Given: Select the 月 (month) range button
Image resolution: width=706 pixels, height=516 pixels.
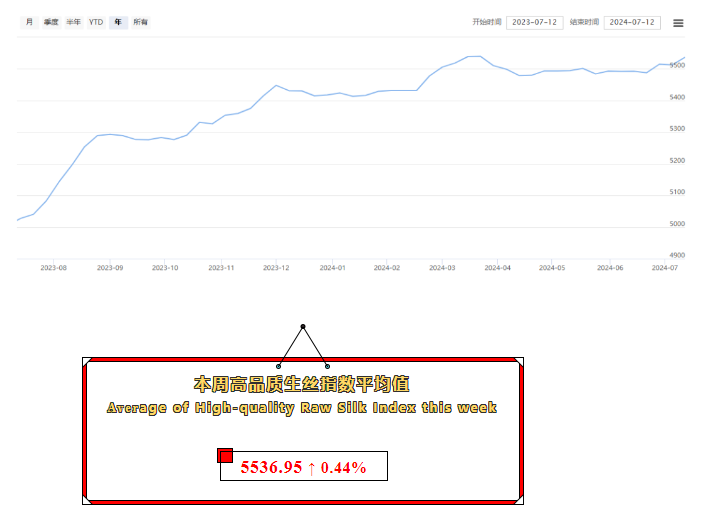Looking at the screenshot, I should [29, 21].
